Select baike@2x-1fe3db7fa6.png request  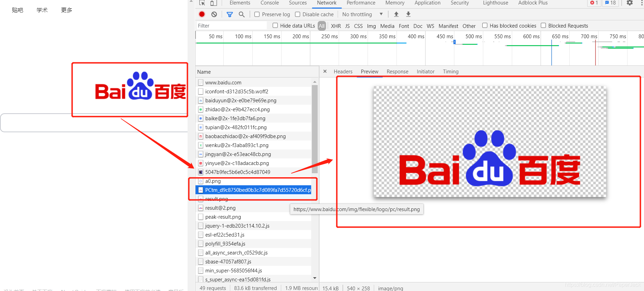point(253,118)
